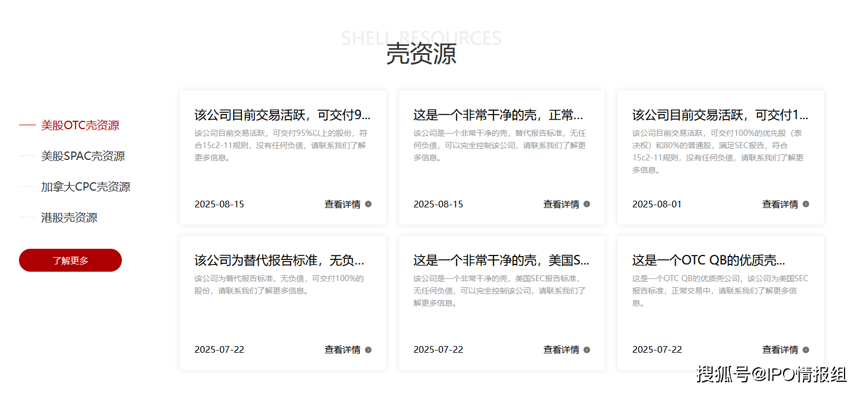Click arrow icon on the 该公司为替代报告标准 card
This screenshot has height=393, width=868.
368,350
